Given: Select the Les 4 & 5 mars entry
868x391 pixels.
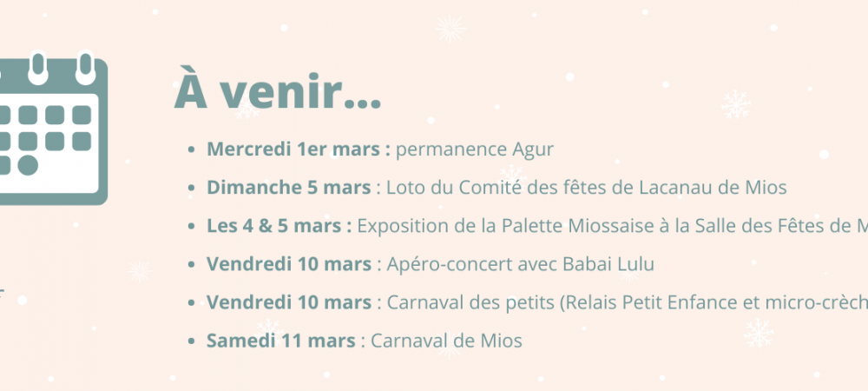Looking at the screenshot, I should point(528,226).
